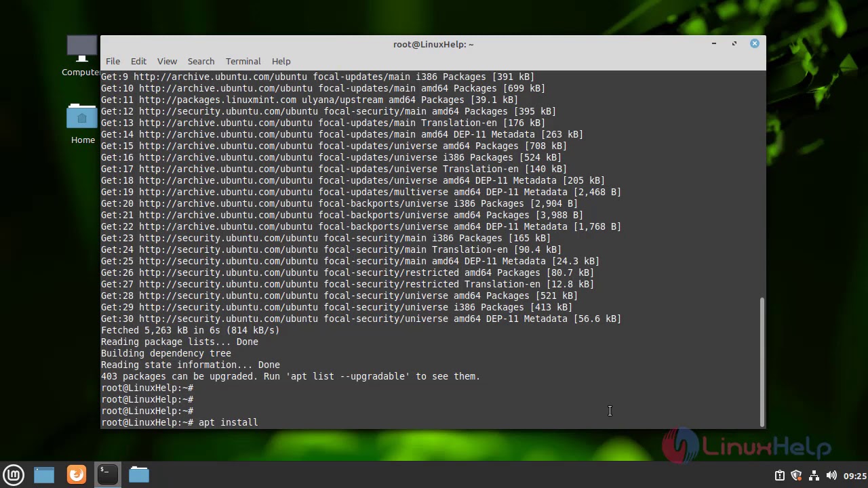Minimize the terminal window
Image resolution: width=868 pixels, height=488 pixels.
[x=713, y=43]
